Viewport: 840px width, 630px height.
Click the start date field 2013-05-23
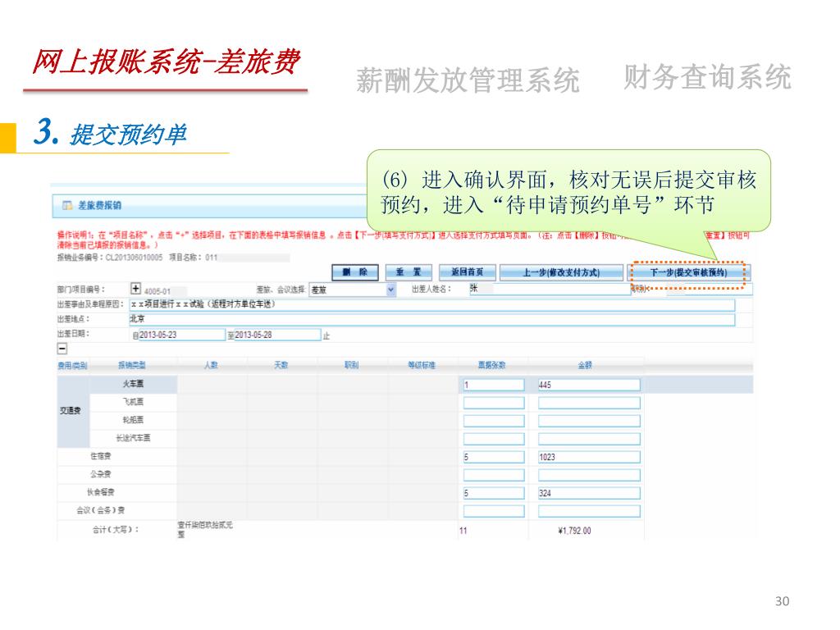coord(181,335)
